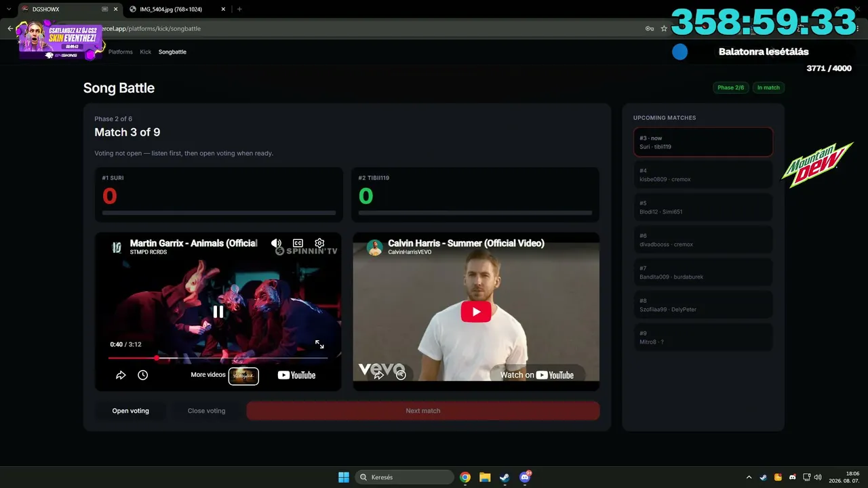Click the #1 SURI score card
This screenshot has width=868, height=488.
pos(218,195)
